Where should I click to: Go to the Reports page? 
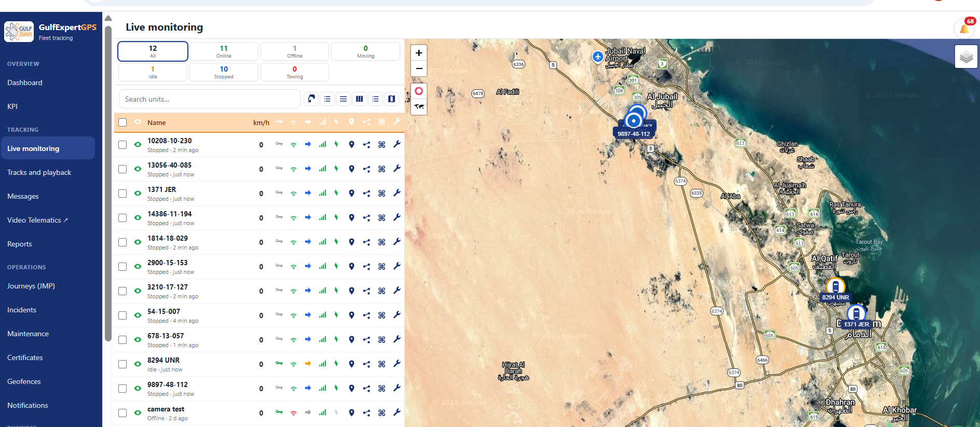[20, 244]
